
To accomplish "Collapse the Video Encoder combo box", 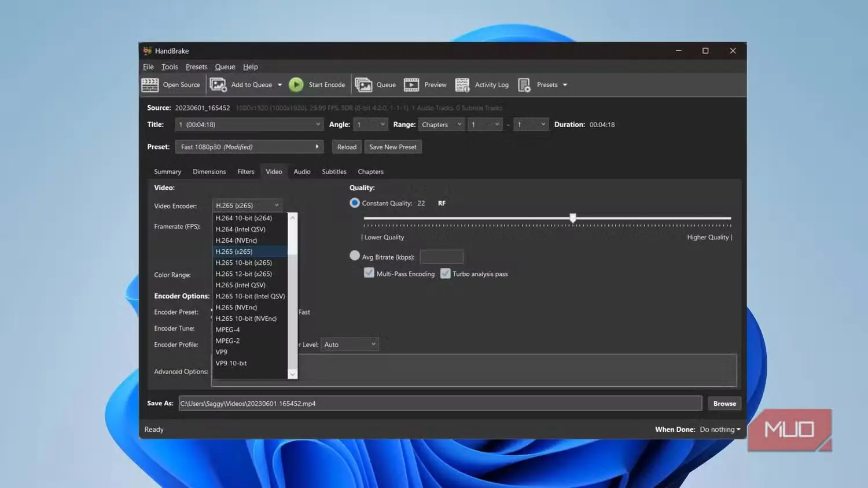I will (x=247, y=205).
